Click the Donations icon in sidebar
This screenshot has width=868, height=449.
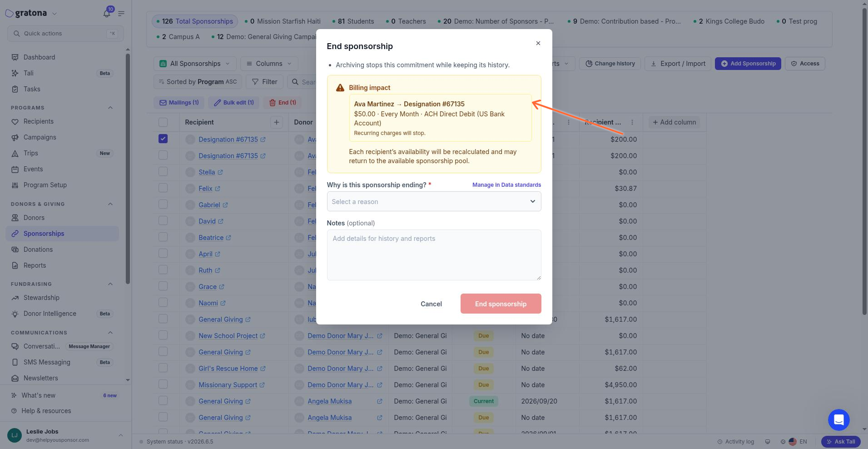(x=15, y=249)
